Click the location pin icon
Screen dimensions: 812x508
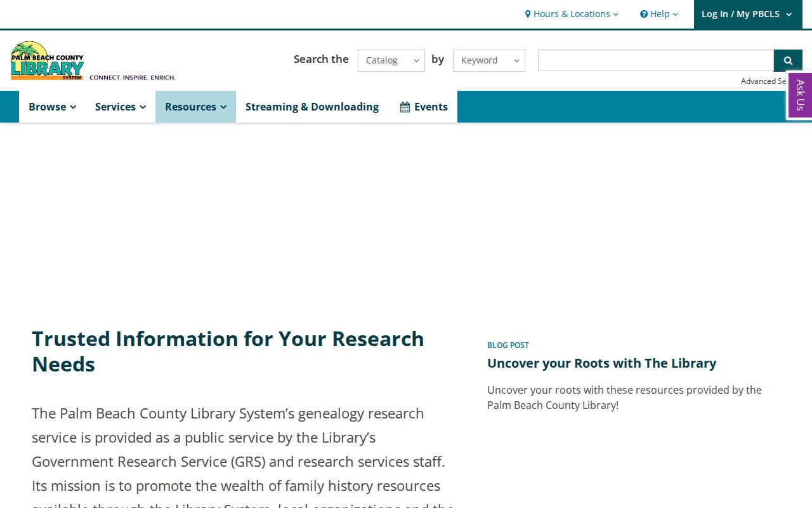point(528,14)
